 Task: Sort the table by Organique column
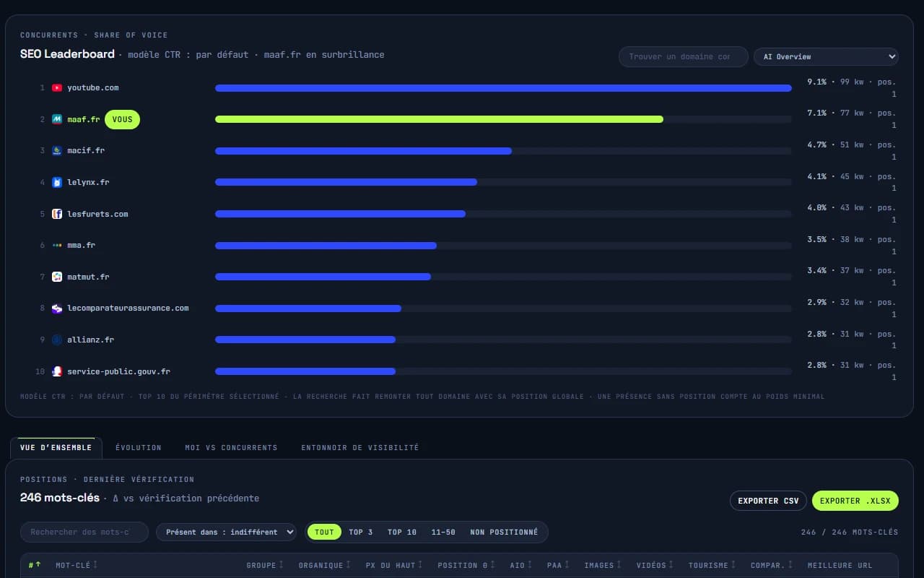[x=325, y=565]
